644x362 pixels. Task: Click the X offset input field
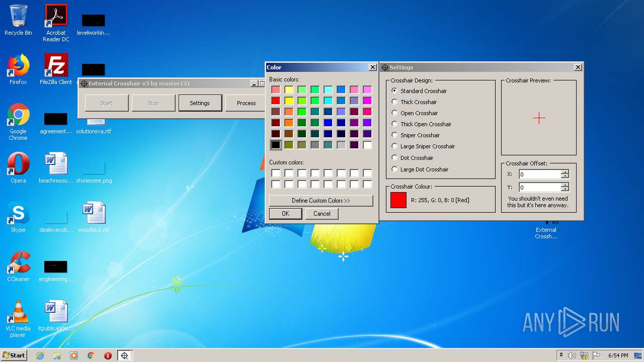pos(540,174)
